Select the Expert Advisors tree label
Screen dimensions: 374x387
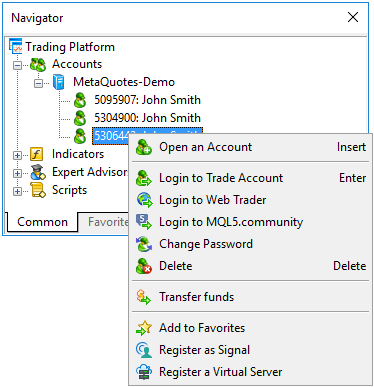(x=90, y=172)
